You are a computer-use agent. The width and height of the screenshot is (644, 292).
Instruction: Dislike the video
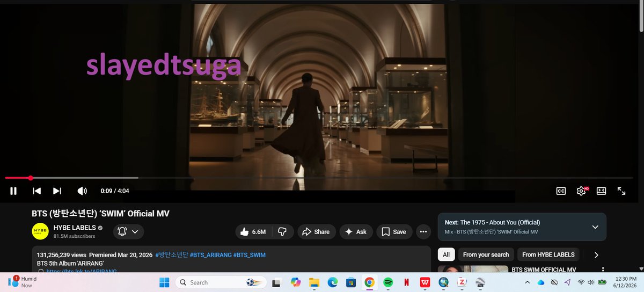[282, 231]
